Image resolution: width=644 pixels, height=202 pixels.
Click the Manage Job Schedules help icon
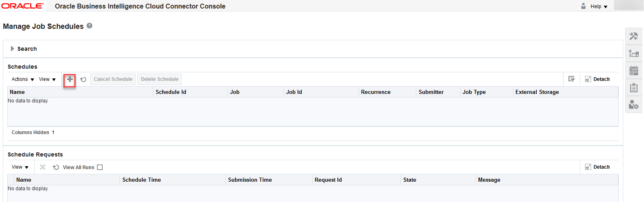tap(89, 26)
